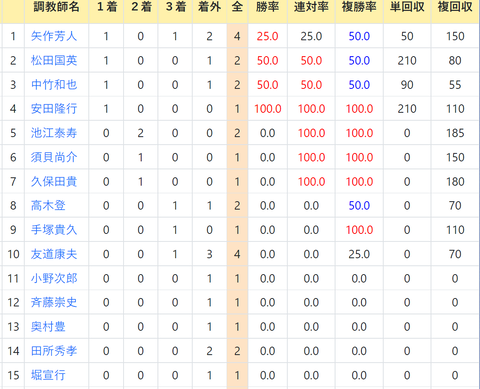The height and width of the screenshot is (389, 480).
Task: Click the 複勝率 column header
Action: [x=359, y=7]
